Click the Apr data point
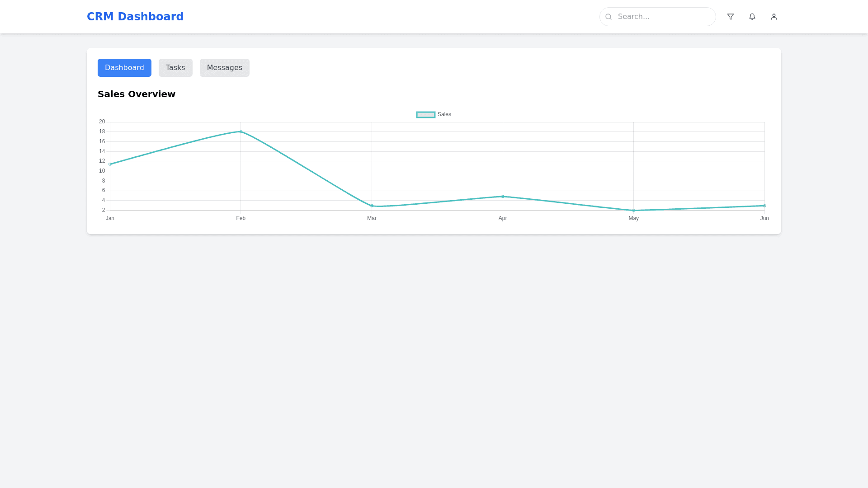 [x=503, y=197]
